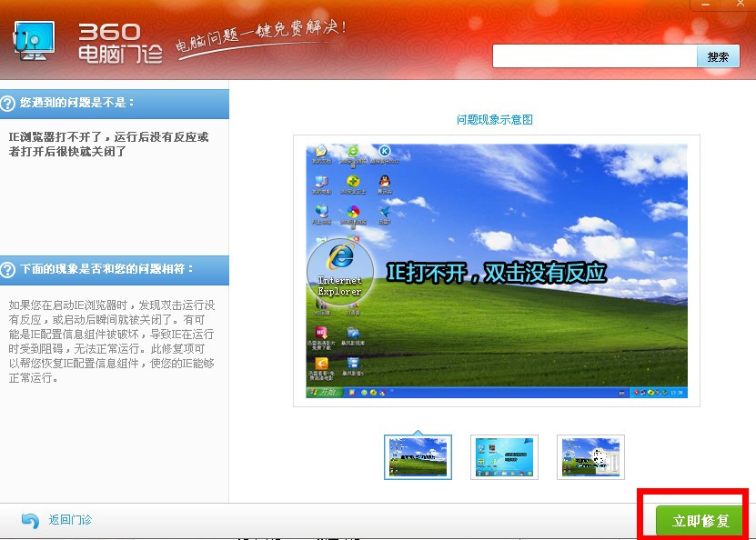
Task: Click the 360安全卫士 icon in the illustration
Action: point(352,183)
